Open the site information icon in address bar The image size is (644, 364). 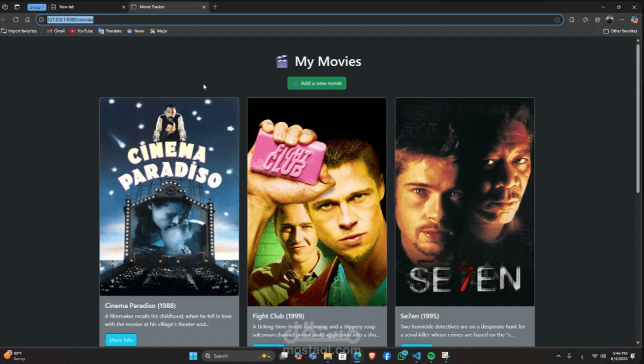(41, 19)
